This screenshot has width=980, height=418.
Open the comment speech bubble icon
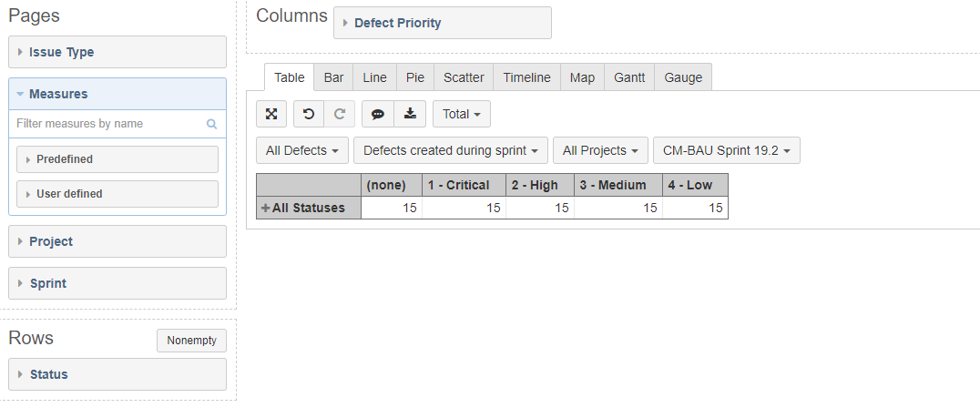pos(377,114)
